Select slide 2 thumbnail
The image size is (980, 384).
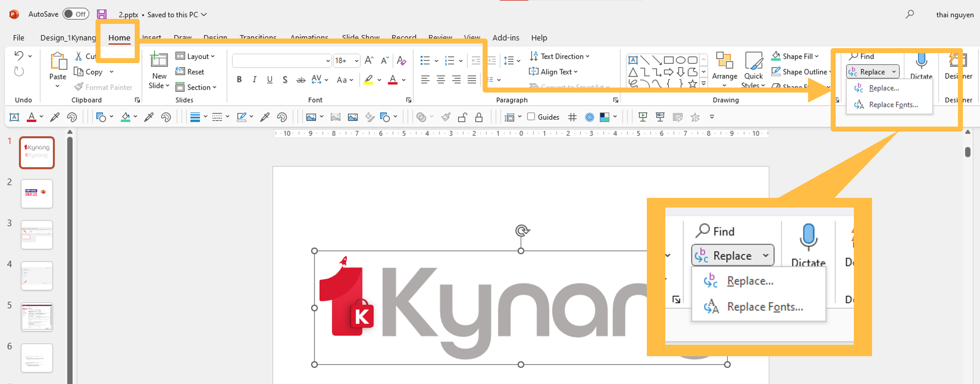coord(36,193)
